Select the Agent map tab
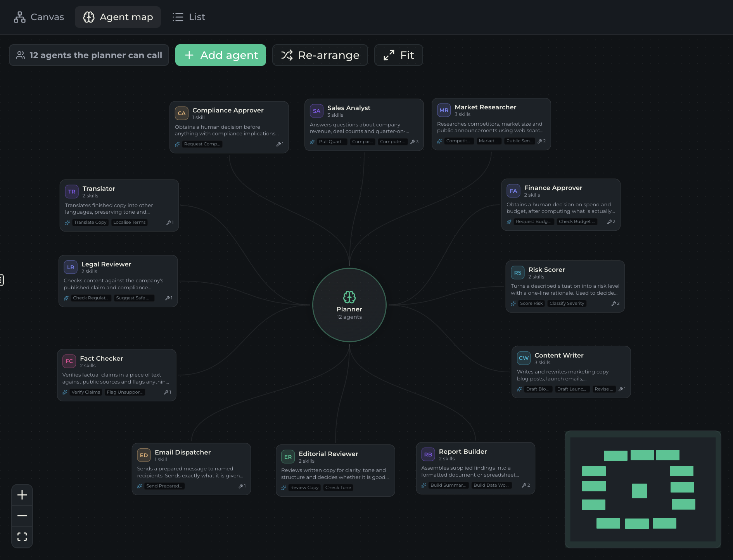The width and height of the screenshot is (733, 560). pyautogui.click(x=118, y=17)
